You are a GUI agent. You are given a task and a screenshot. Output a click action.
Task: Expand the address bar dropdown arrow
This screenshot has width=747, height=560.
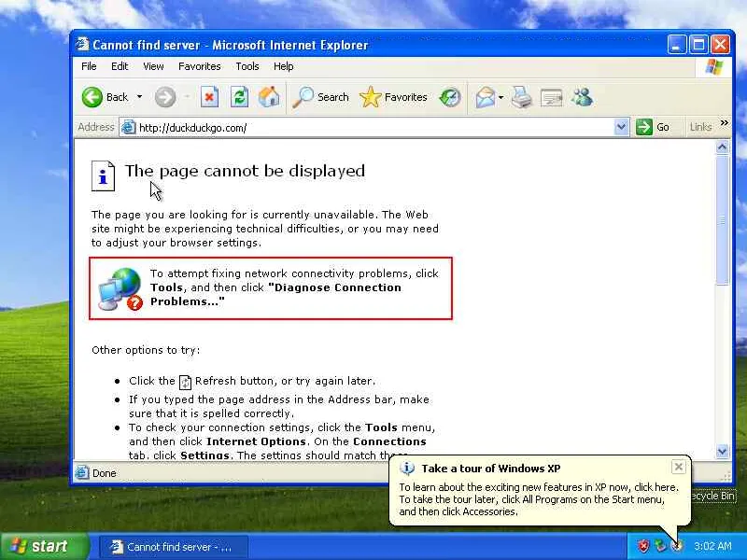[x=621, y=127]
